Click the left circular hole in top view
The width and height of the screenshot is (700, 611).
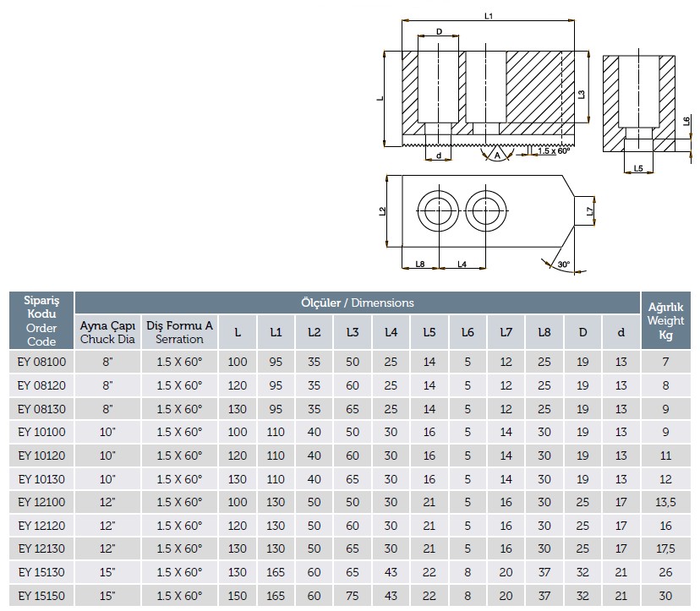click(438, 208)
